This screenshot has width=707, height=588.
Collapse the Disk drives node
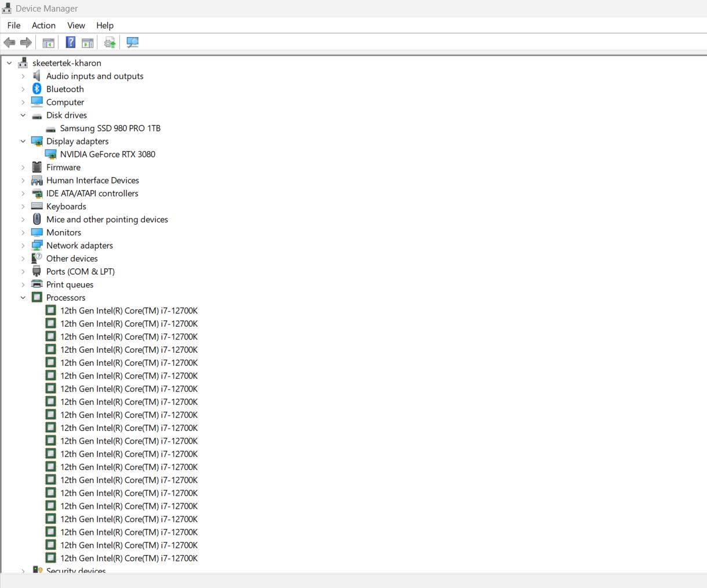point(23,115)
